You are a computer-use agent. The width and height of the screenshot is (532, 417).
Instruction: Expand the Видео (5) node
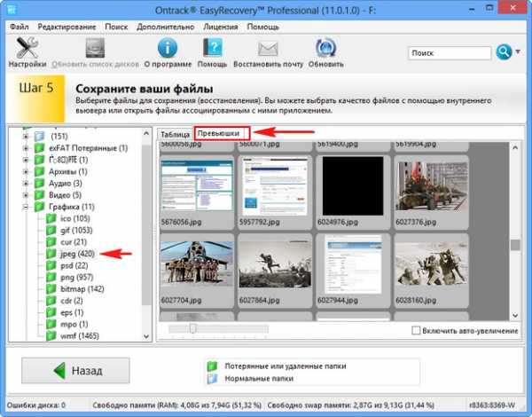[26, 195]
